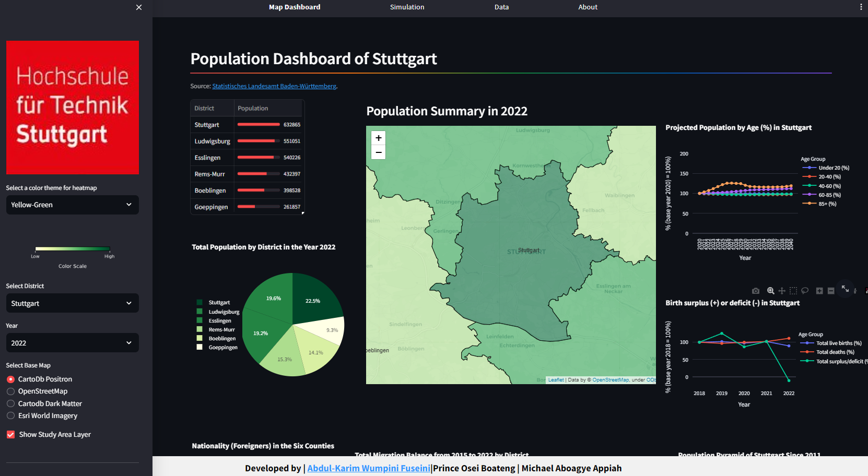Viewport: 868px width, 476px height.
Task: Click the Hochschule für Technik Stuttgart logo
Action: click(73, 108)
